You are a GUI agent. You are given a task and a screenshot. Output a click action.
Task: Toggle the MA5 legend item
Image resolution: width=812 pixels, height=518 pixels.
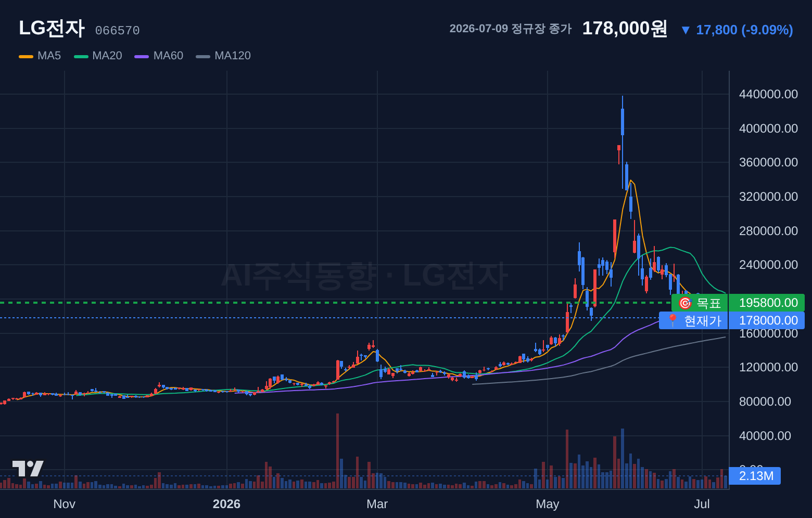pyautogui.click(x=40, y=56)
